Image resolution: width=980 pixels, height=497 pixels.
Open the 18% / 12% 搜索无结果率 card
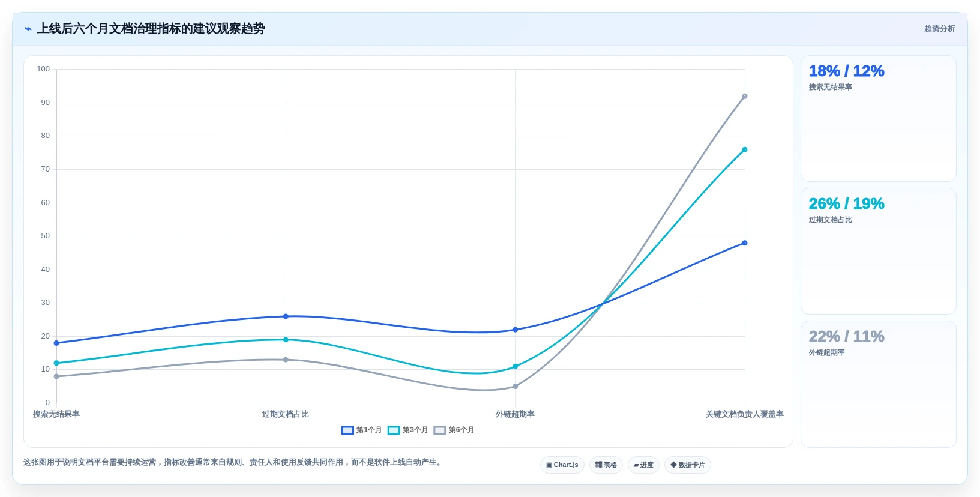(879, 119)
